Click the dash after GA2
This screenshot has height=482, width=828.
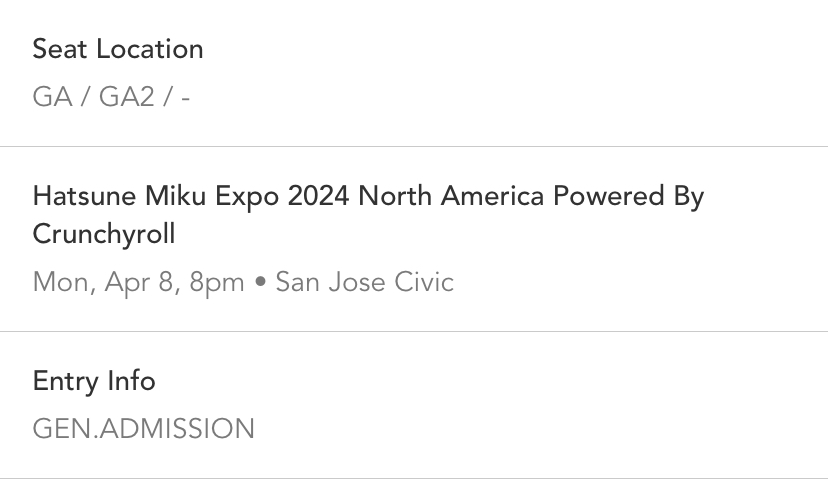click(185, 99)
